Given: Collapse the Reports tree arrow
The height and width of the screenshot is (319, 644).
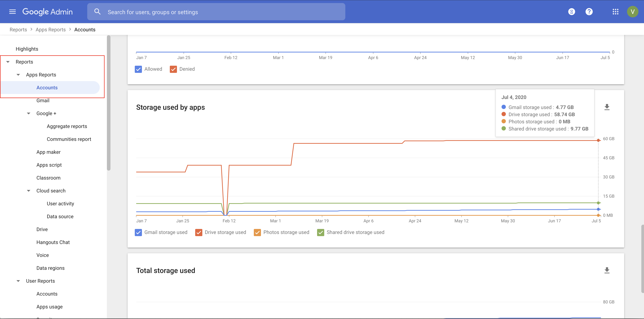Looking at the screenshot, I should point(8,62).
